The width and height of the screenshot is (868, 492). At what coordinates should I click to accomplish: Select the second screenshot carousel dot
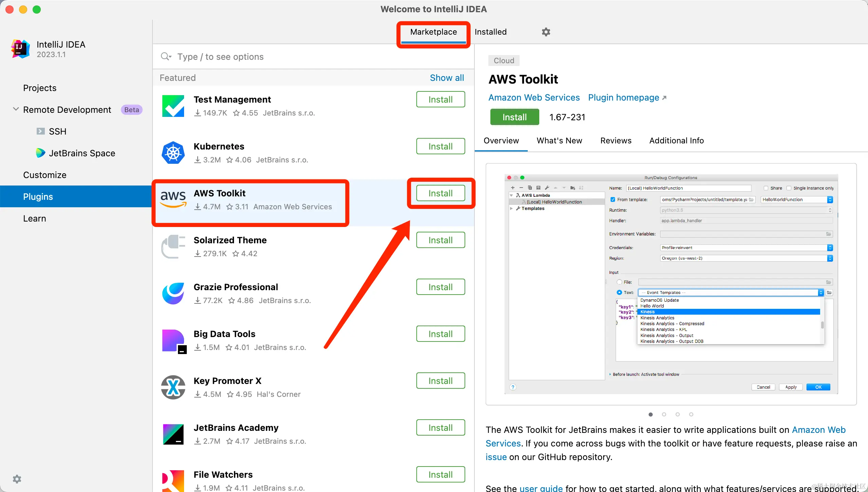(664, 414)
